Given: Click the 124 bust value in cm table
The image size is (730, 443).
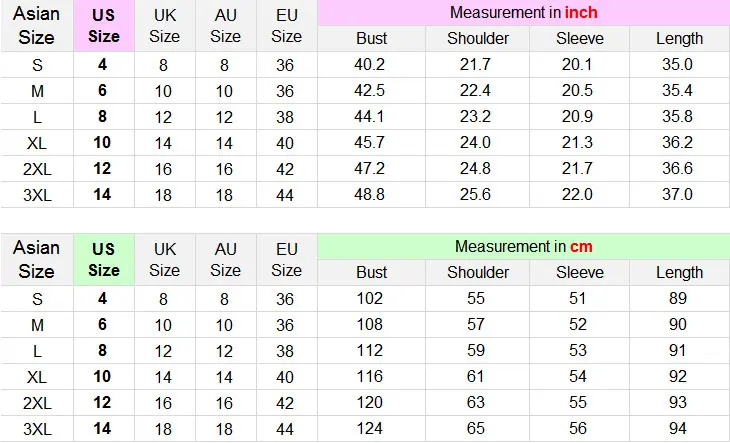Looking at the screenshot, I should click(370, 428).
